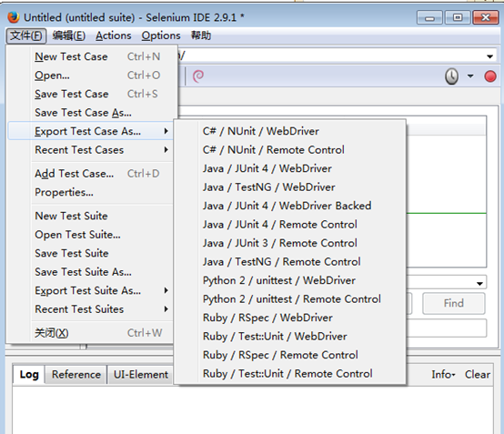Open the 文件(F) menu
This screenshot has height=434, width=504.
click(x=26, y=35)
